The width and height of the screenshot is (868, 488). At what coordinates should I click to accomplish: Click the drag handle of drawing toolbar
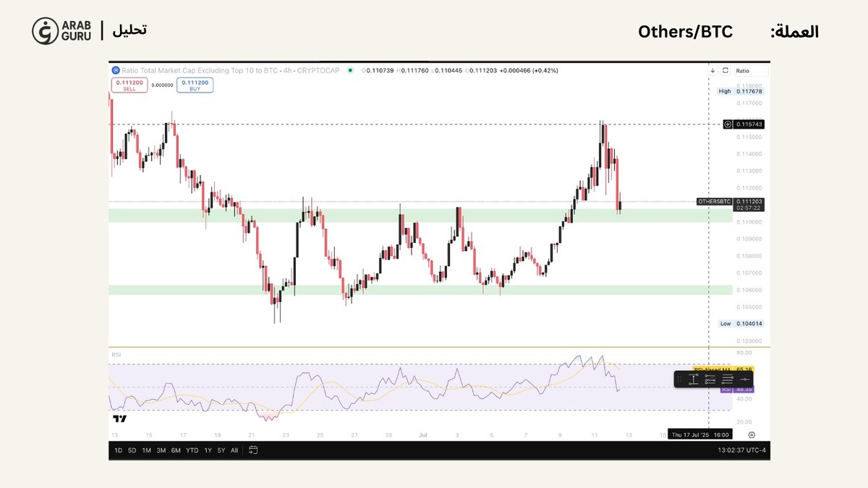tap(678, 379)
